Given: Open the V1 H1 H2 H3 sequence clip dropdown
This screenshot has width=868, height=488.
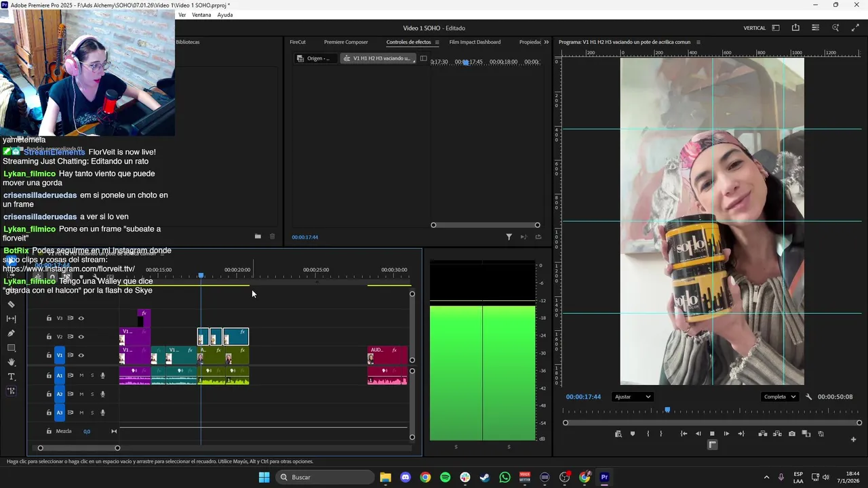Looking at the screenshot, I should (x=377, y=58).
